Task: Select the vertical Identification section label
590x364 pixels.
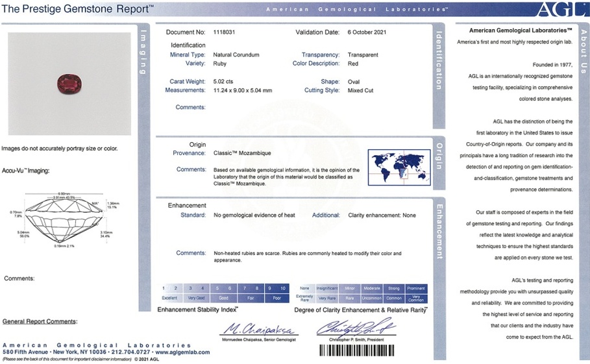Action: click(439, 60)
